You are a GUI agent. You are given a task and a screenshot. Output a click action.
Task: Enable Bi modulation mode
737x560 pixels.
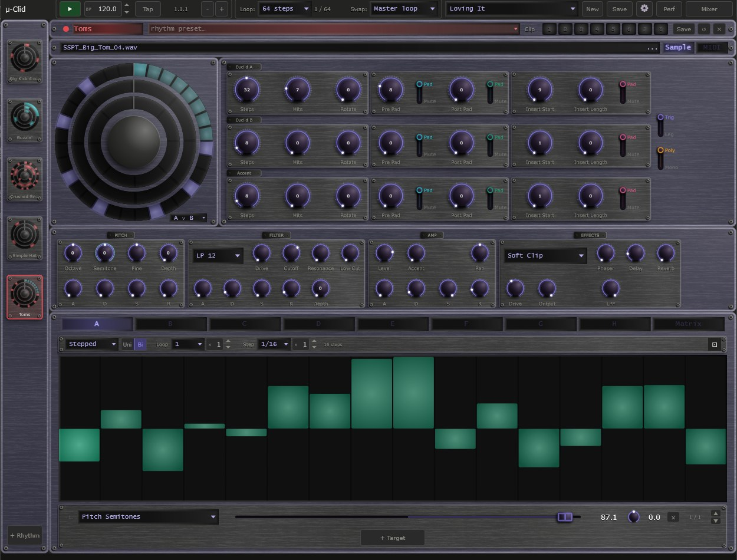[140, 344]
